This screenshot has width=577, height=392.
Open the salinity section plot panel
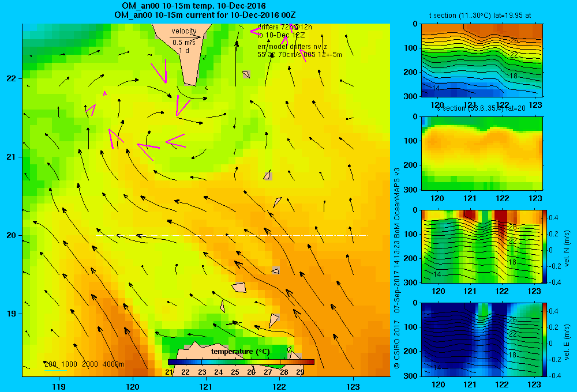point(482,153)
